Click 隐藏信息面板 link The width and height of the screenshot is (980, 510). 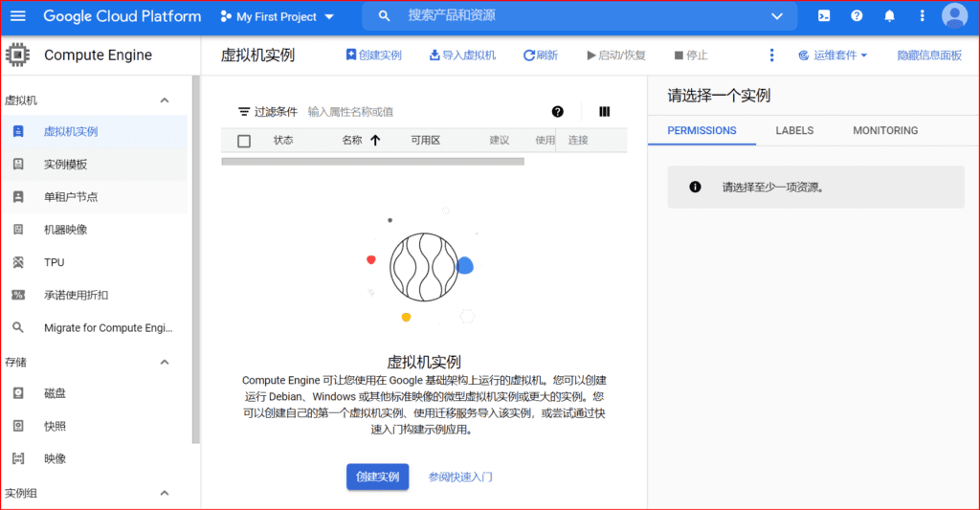[x=929, y=55]
